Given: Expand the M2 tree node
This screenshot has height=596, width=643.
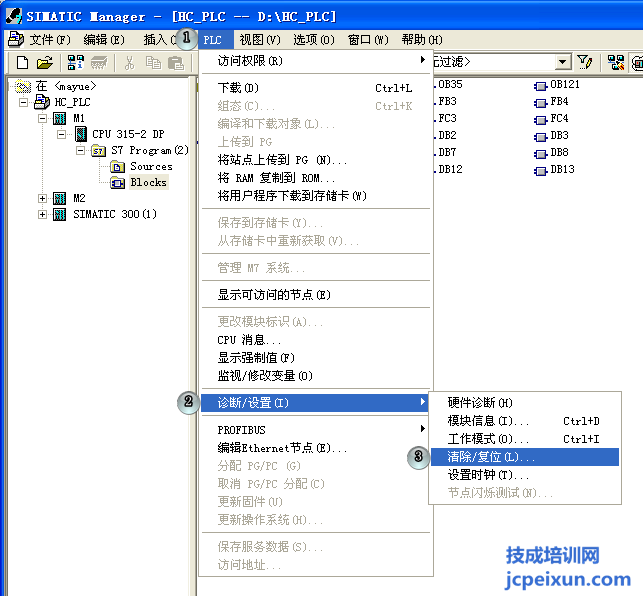Looking at the screenshot, I should tap(42, 198).
